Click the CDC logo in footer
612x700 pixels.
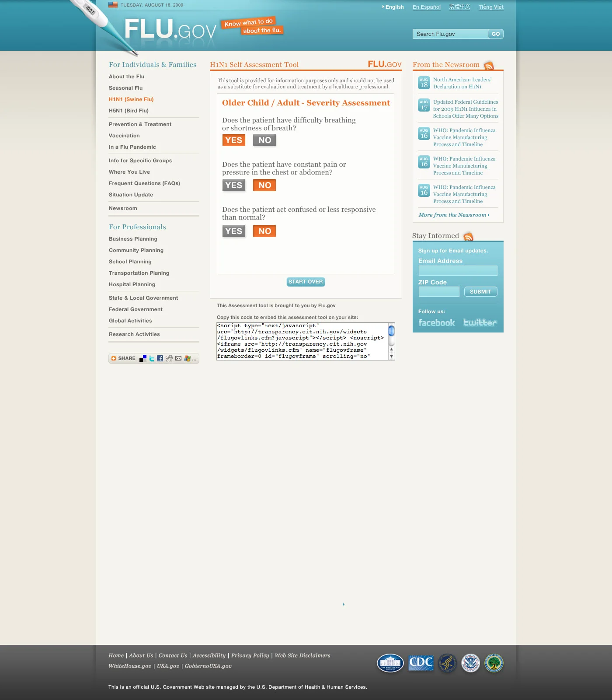pyautogui.click(x=421, y=663)
